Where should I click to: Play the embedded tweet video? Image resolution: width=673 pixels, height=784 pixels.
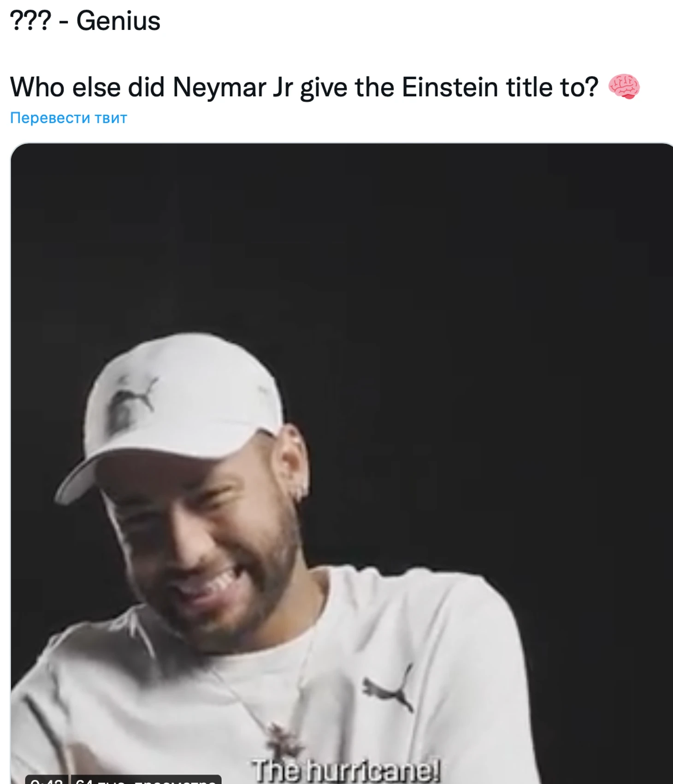[x=342, y=463]
